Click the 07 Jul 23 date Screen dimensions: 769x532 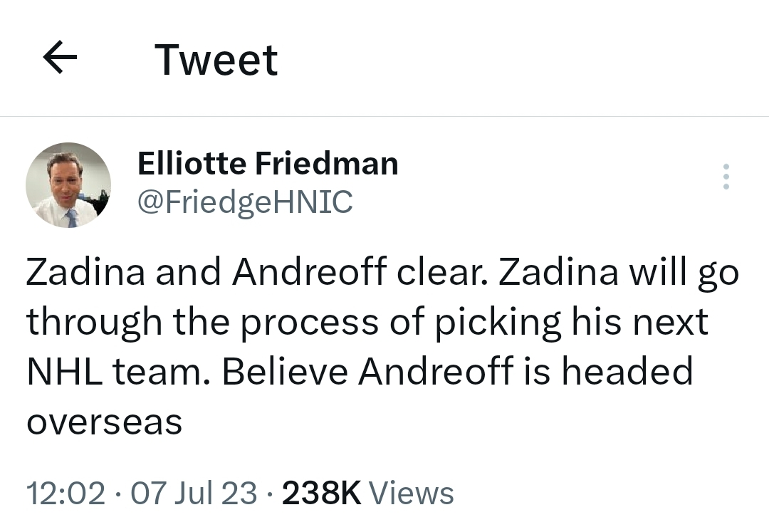194,493
